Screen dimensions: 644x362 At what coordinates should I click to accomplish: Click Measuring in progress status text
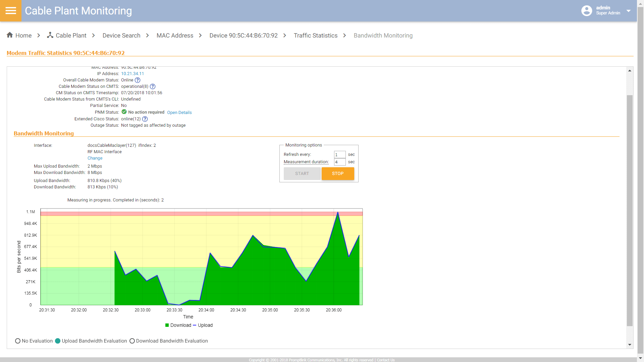click(115, 200)
